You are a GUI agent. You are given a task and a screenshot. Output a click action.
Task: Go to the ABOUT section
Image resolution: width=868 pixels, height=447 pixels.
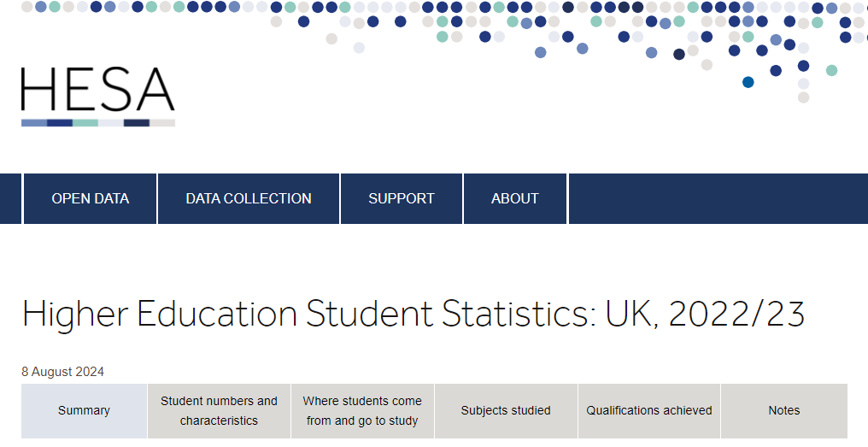pyautogui.click(x=515, y=198)
